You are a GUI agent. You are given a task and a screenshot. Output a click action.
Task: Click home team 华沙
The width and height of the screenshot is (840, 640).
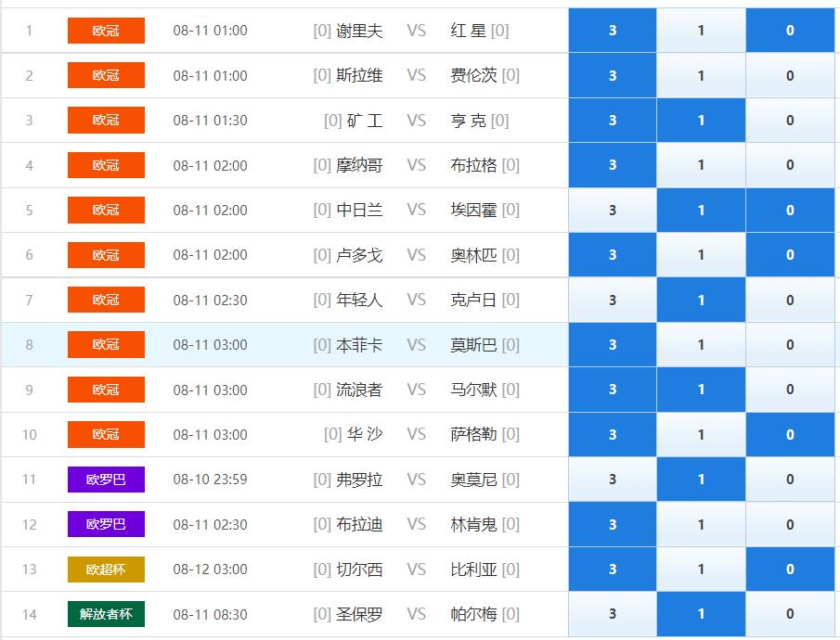coord(365,434)
